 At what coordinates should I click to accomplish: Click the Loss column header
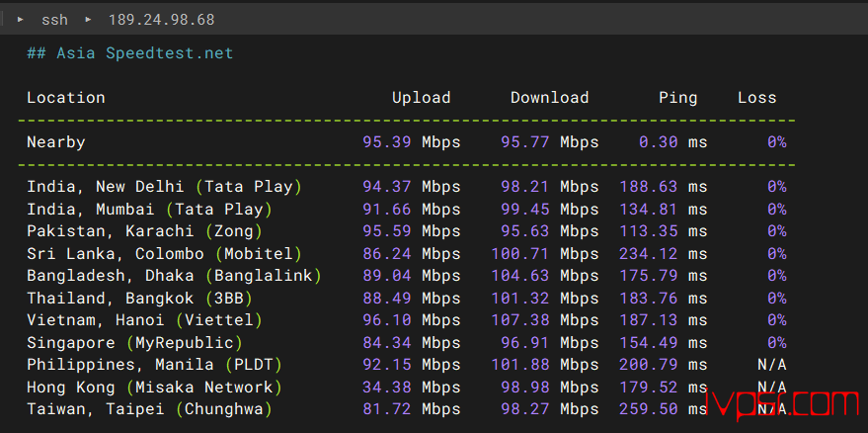(756, 98)
